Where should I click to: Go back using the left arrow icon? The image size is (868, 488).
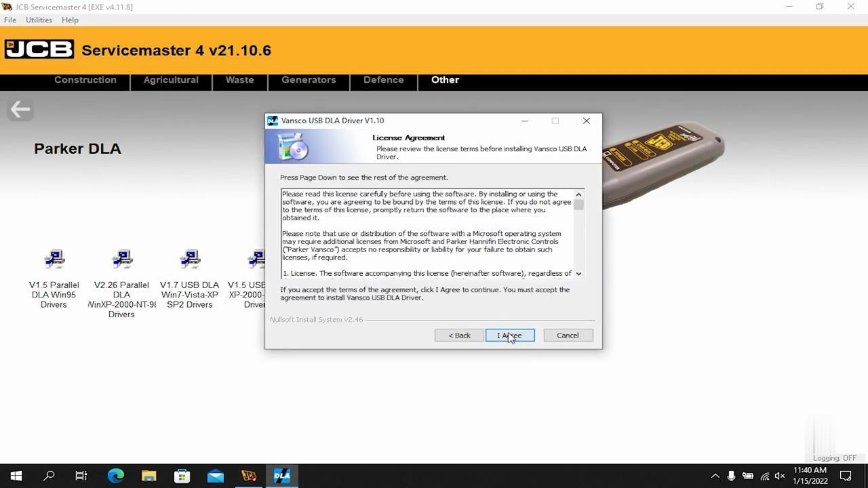pyautogui.click(x=20, y=109)
